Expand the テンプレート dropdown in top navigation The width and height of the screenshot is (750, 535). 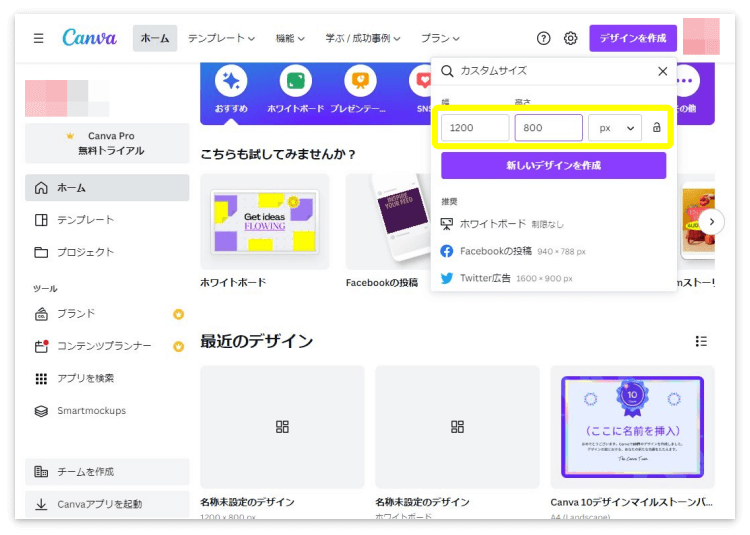click(221, 38)
